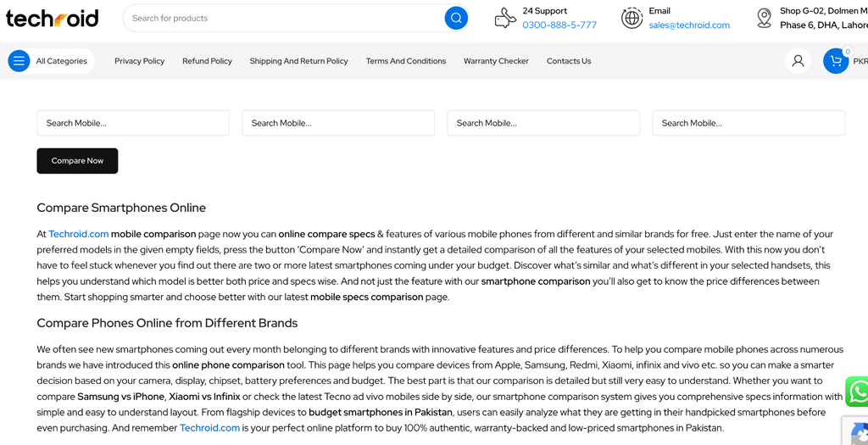
Task: Open the shopping cart icon
Action: [836, 61]
